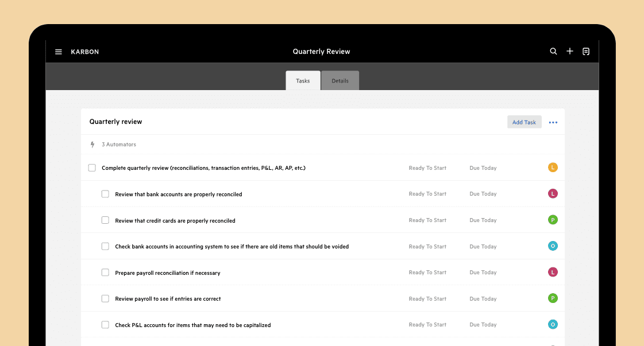Switch to the Tasks tab
Image resolution: width=644 pixels, height=346 pixels.
click(x=303, y=81)
